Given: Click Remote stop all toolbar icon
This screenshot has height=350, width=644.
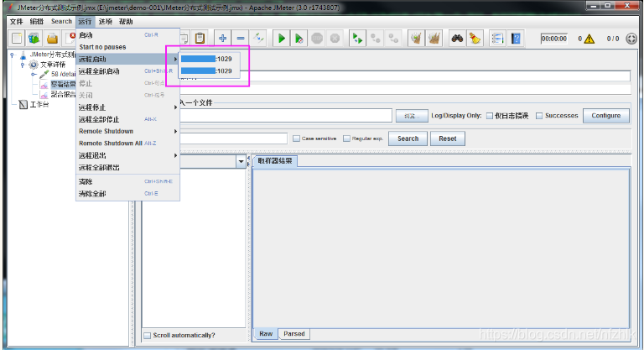Looking at the screenshot, I should point(376,39).
